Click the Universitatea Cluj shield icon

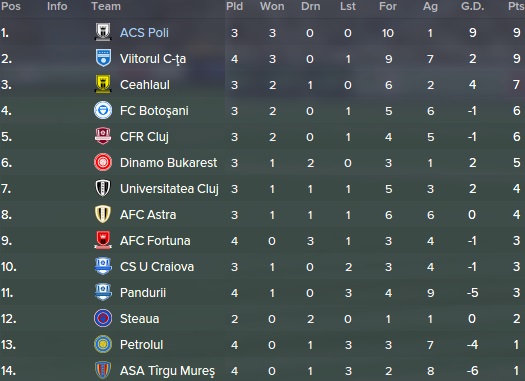(103, 188)
